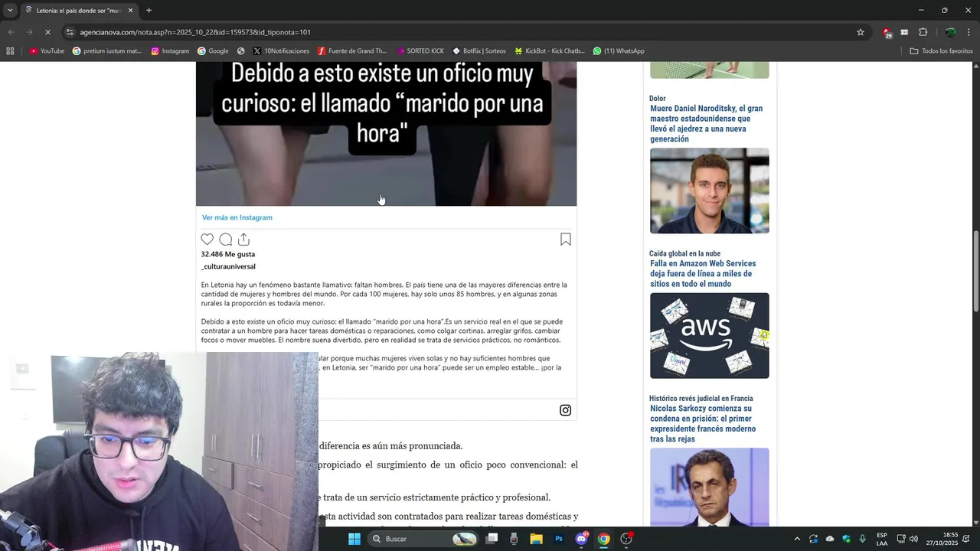
Task: Click the Instagram logo in embed footer
Action: pos(565,410)
